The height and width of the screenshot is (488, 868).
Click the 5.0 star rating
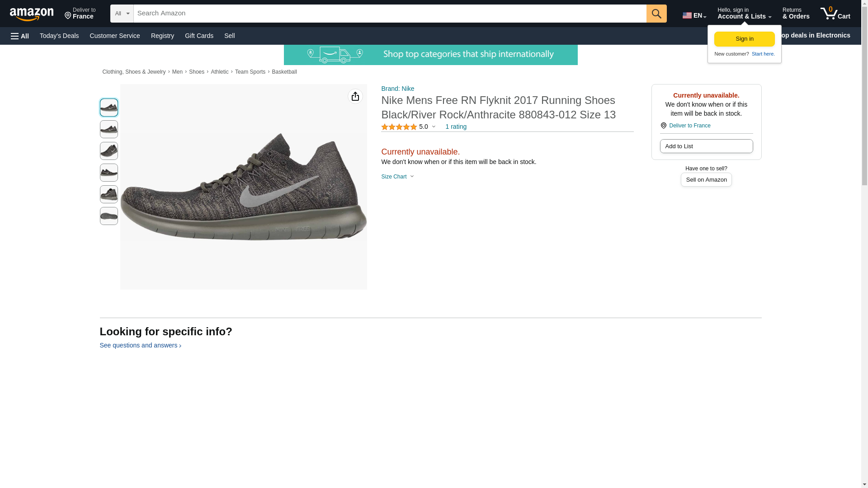point(408,127)
